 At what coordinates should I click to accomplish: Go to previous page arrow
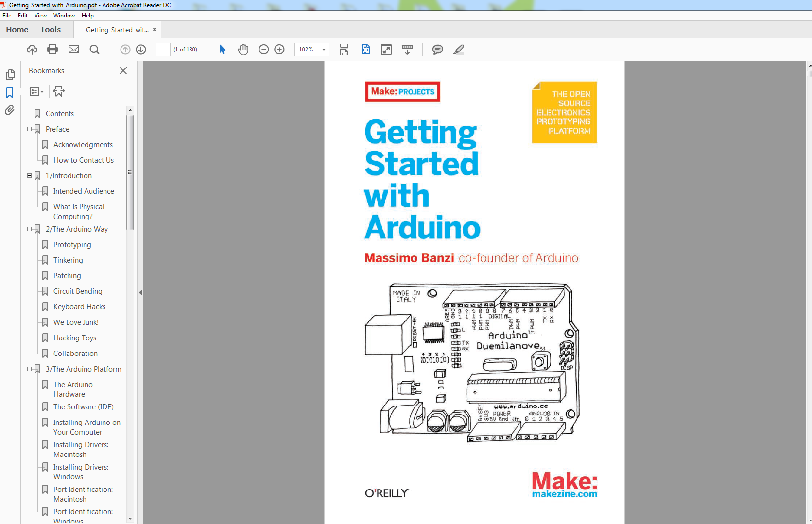125,50
